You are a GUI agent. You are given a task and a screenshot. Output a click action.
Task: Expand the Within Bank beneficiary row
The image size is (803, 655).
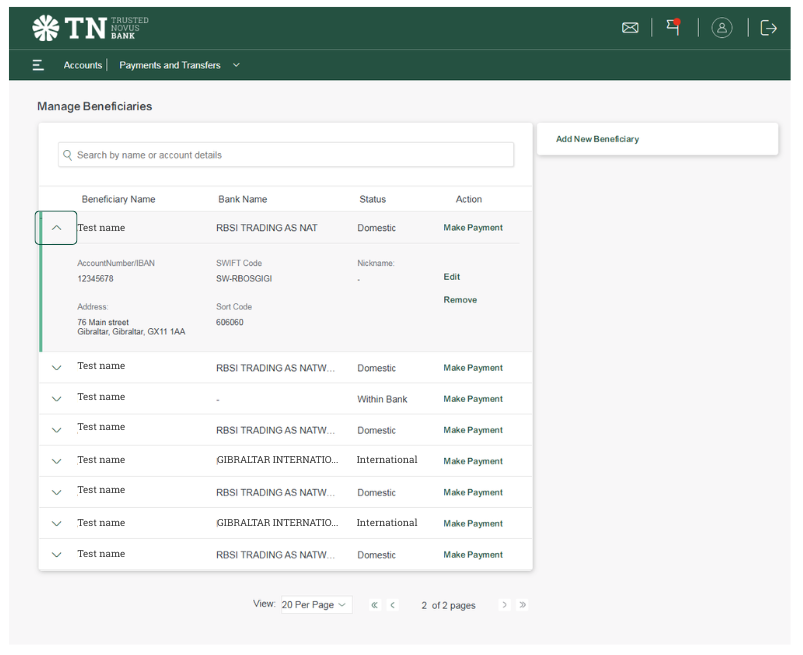[x=56, y=399]
